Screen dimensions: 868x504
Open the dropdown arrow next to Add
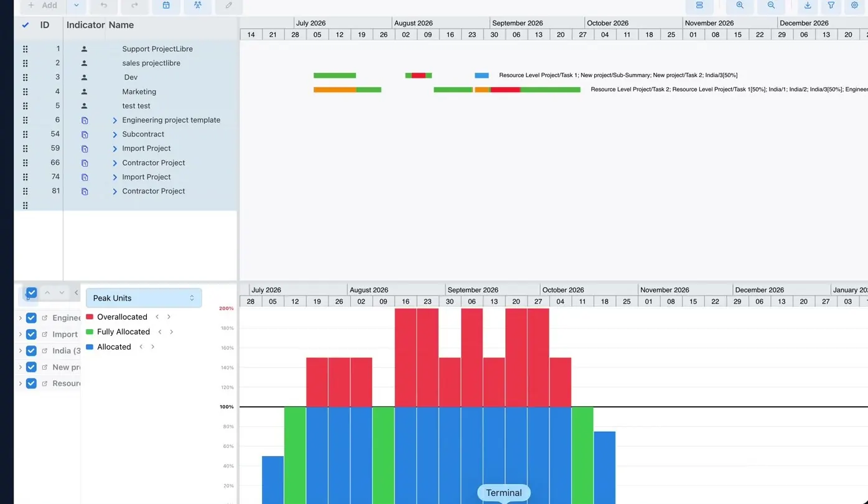pyautogui.click(x=76, y=5)
